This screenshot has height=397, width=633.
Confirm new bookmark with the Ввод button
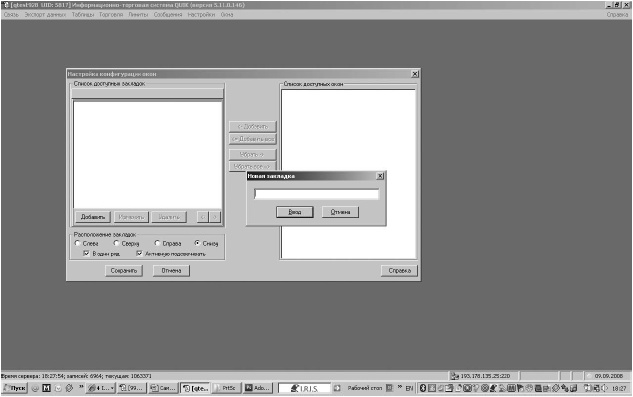295,212
